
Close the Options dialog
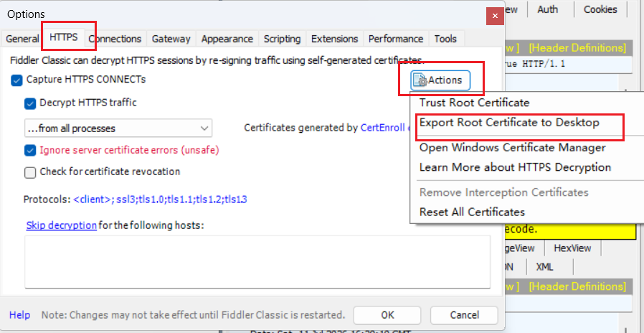coord(495,16)
